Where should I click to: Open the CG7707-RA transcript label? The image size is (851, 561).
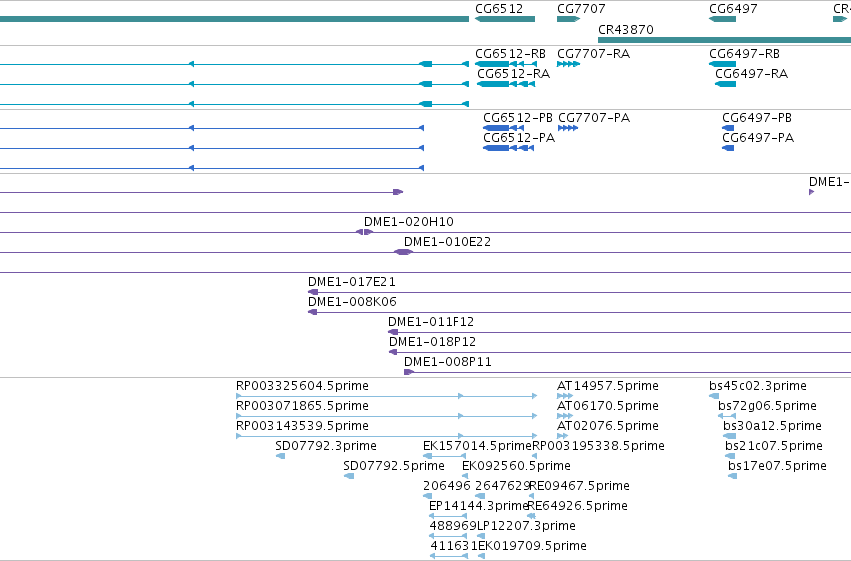tap(593, 54)
